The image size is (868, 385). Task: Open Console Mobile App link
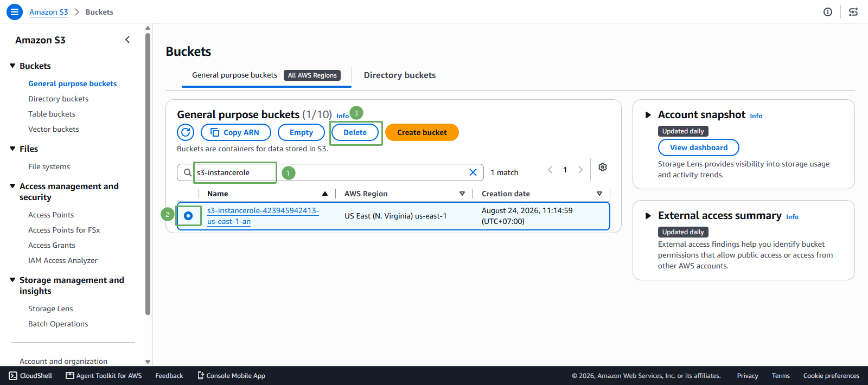(x=231, y=376)
